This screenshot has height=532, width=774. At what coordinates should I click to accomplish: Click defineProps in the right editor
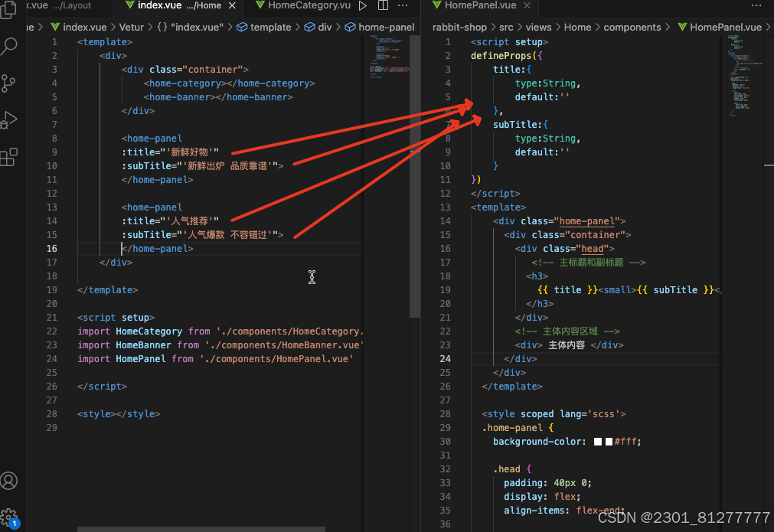click(x=501, y=56)
